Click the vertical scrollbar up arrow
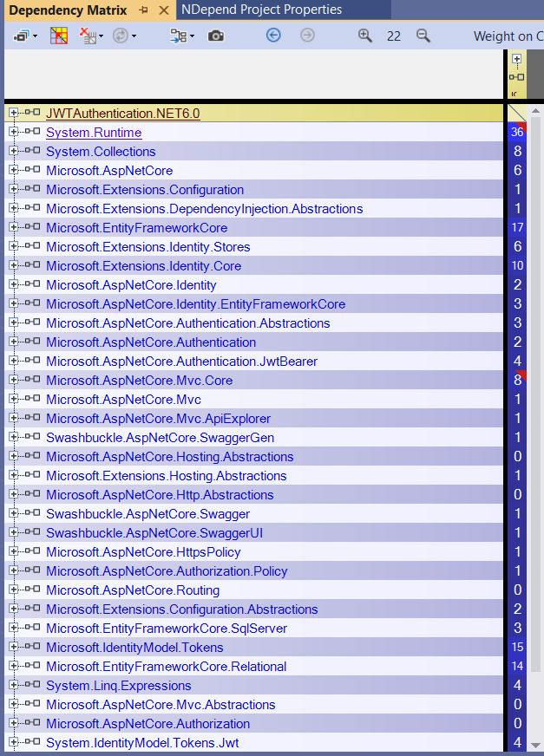 (535, 111)
